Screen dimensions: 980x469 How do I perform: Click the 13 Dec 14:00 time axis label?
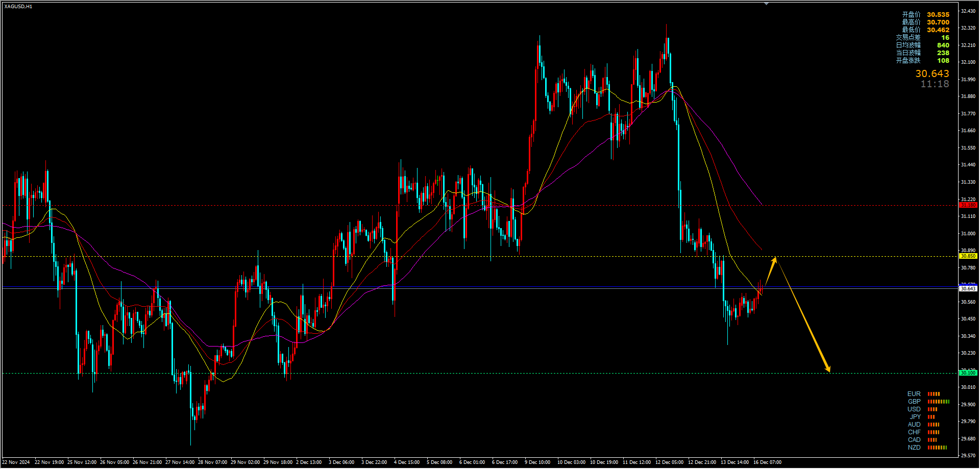tap(734, 462)
